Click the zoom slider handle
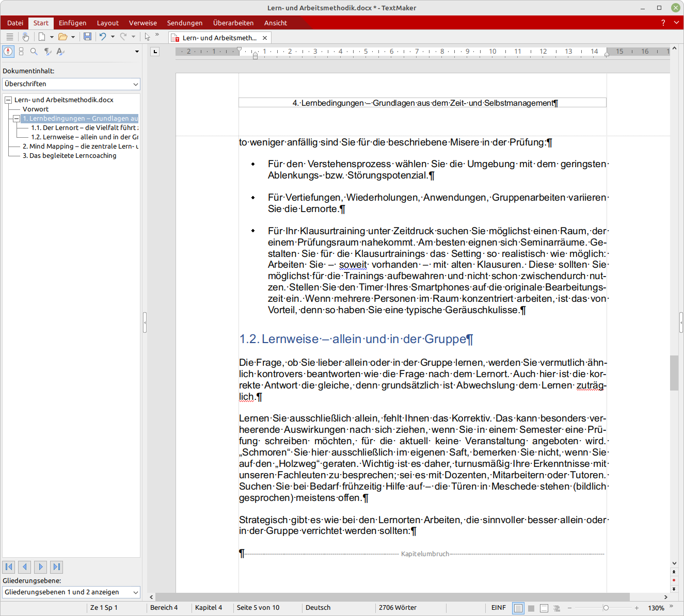The image size is (684, 616). (606, 608)
